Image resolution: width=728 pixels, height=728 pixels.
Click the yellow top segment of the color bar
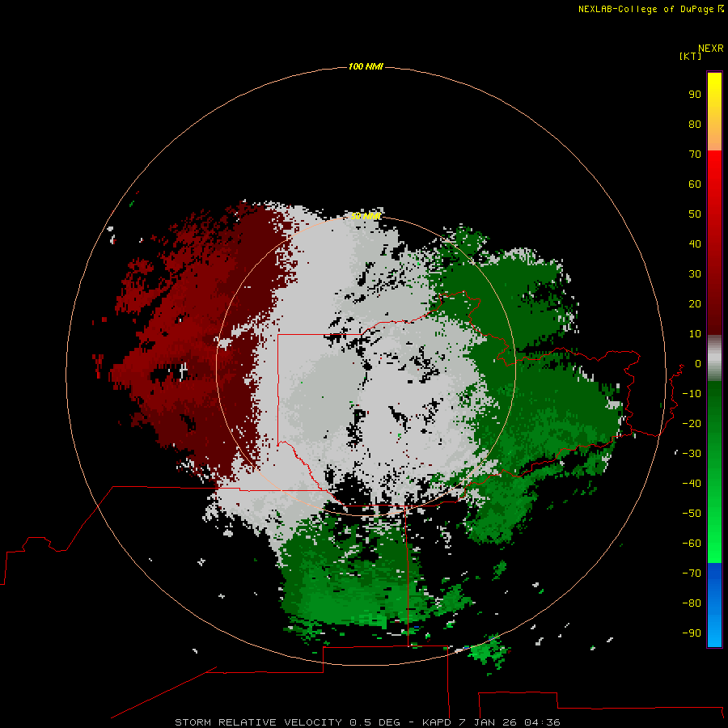click(714, 112)
